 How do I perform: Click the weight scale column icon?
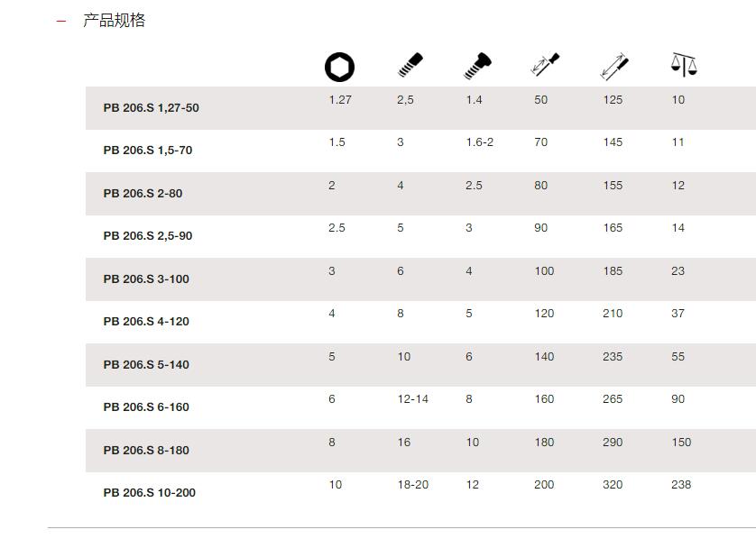pyautogui.click(x=684, y=65)
